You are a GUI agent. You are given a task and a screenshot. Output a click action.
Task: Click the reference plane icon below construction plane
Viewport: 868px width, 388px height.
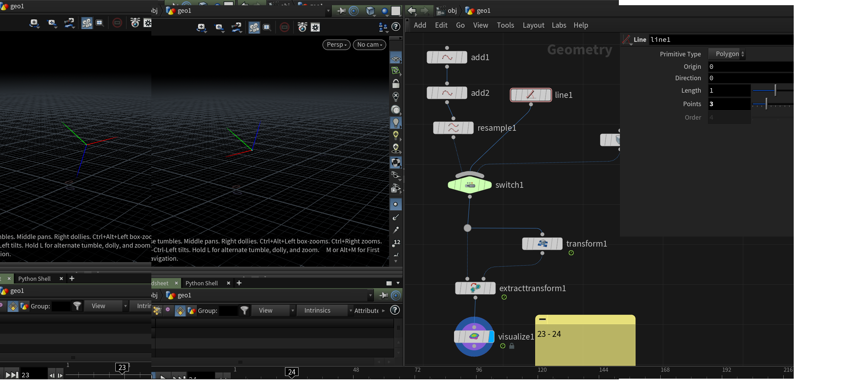coord(396,71)
